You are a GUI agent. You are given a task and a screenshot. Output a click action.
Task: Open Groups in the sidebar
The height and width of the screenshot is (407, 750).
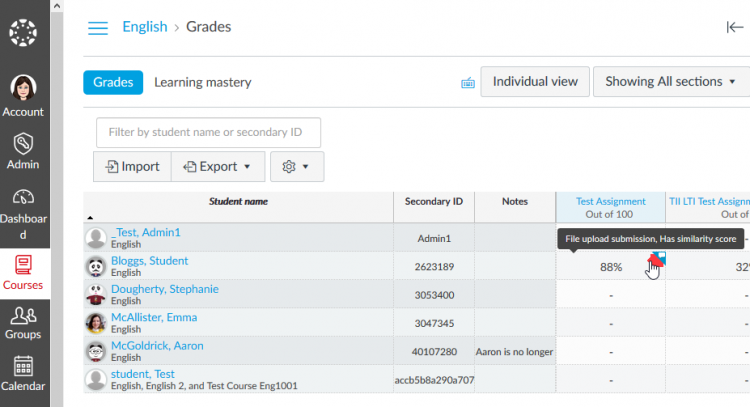tap(23, 322)
